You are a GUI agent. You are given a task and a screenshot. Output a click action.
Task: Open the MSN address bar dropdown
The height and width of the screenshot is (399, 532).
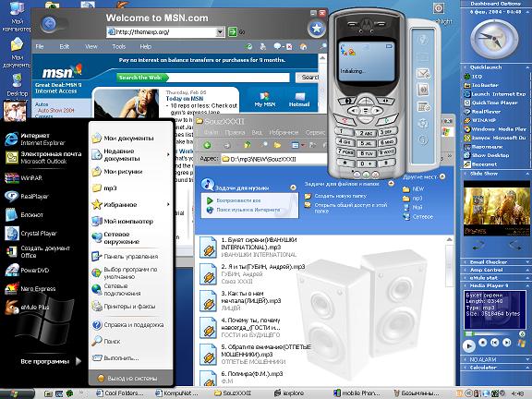coord(220,32)
